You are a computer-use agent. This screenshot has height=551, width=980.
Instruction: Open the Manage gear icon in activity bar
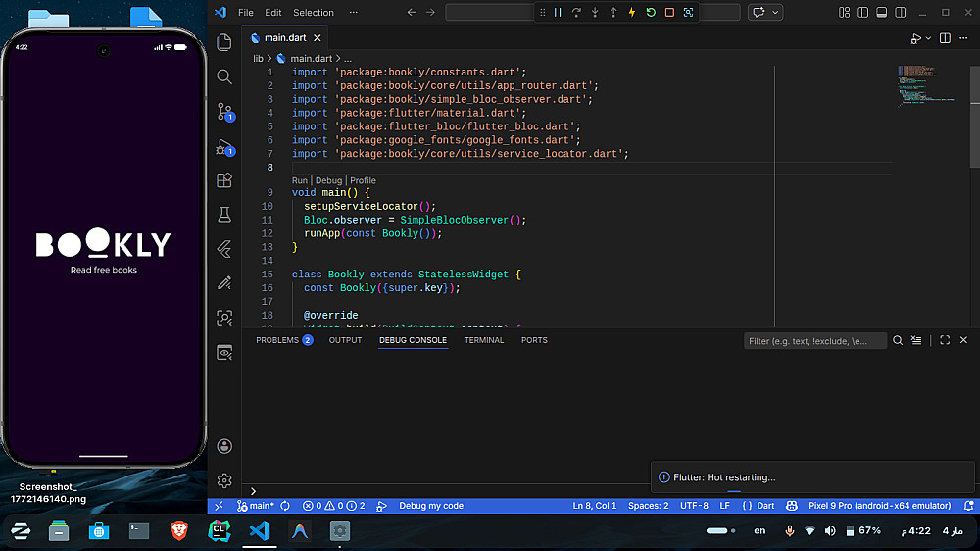tap(224, 480)
